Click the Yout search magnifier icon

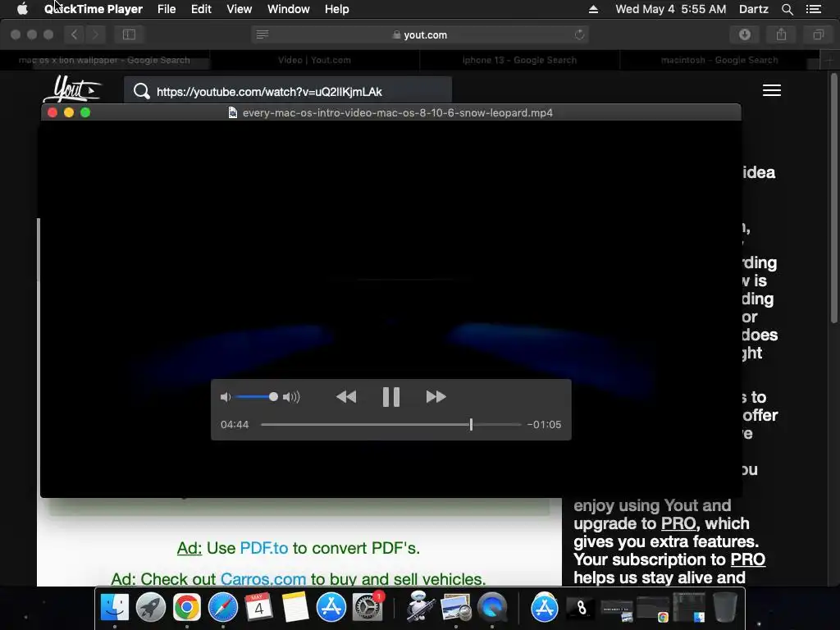[x=142, y=91]
